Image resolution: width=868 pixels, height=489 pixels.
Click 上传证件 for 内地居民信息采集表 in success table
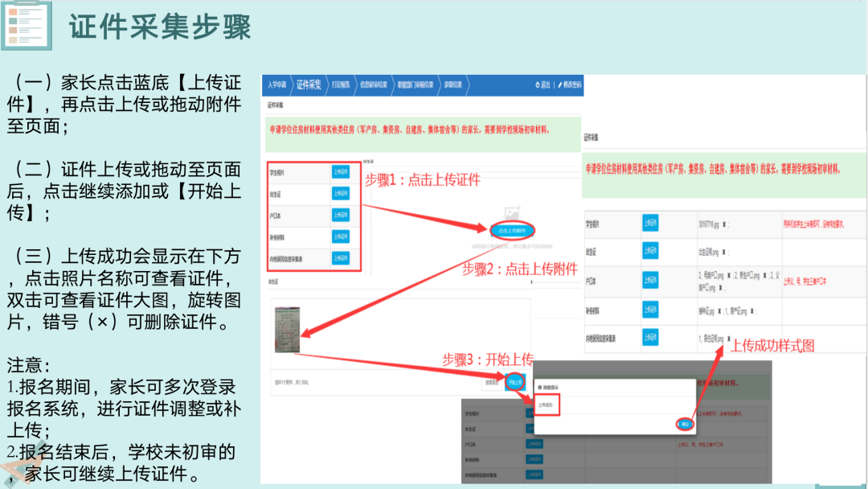[x=650, y=337]
